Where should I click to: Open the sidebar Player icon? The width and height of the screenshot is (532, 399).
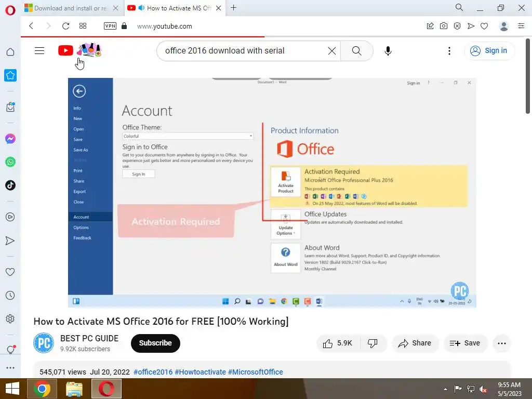pyautogui.click(x=10, y=217)
